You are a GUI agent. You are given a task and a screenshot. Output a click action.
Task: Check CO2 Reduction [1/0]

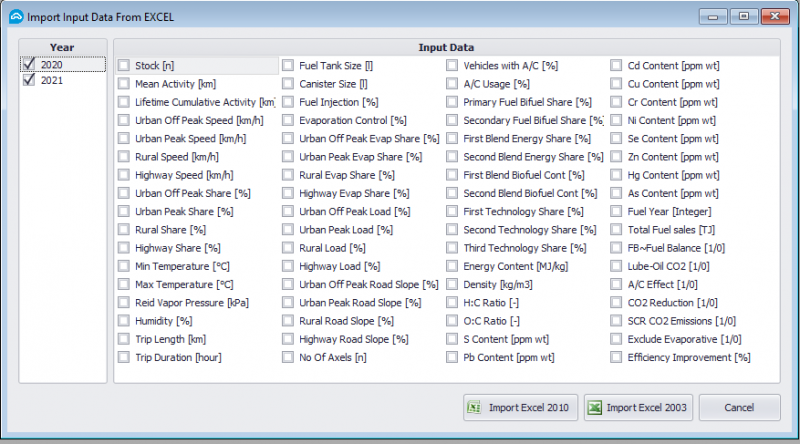(616, 303)
